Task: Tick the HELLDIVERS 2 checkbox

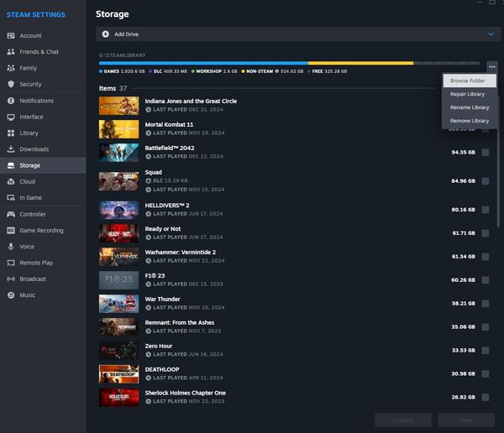Action: (486, 210)
